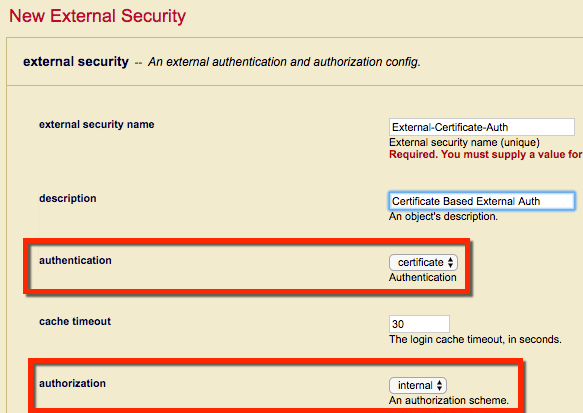Click the italic external authentication config description text

click(284, 62)
